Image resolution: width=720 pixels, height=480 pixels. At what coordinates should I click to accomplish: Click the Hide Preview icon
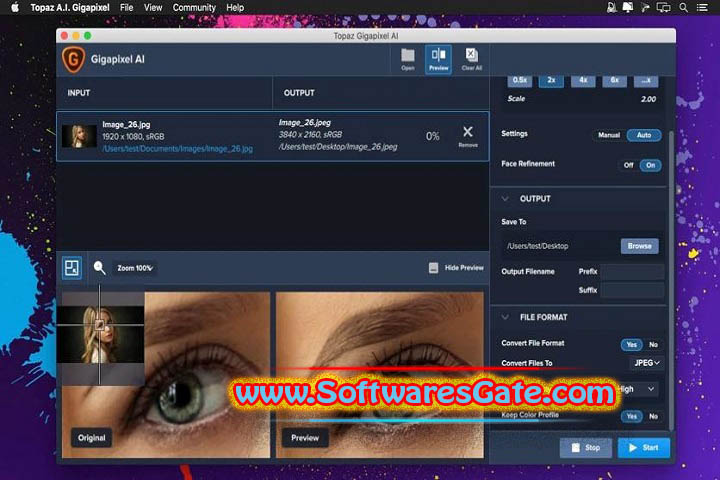click(433, 268)
